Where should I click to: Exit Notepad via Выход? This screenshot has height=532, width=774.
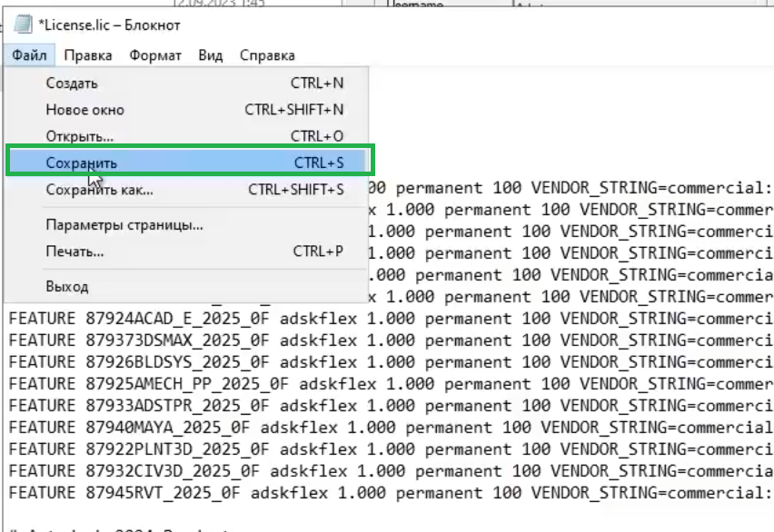coord(67,286)
